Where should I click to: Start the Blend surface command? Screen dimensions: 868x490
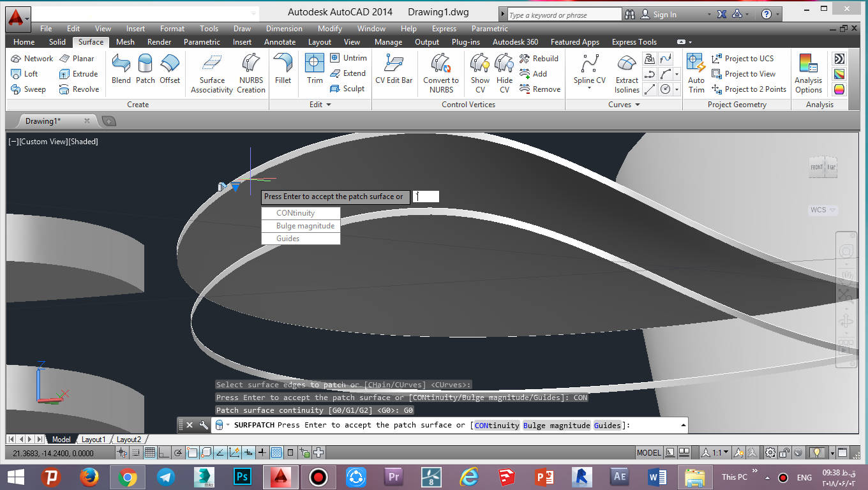coord(121,69)
